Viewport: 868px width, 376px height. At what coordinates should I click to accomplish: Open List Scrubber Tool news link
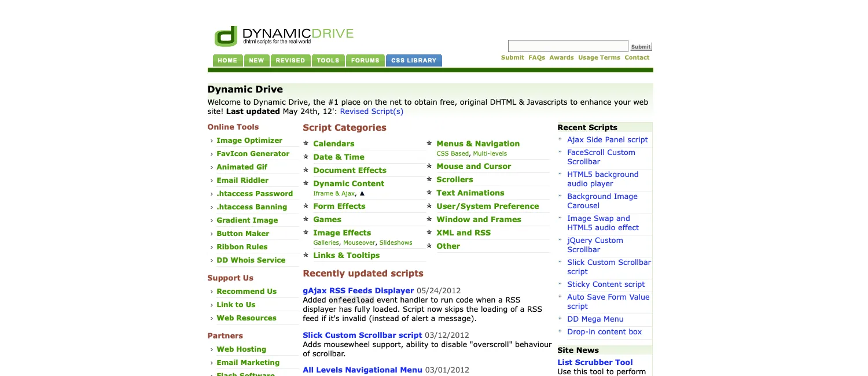coord(595,363)
